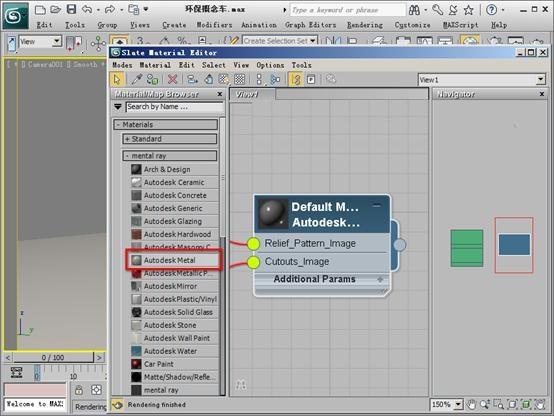The image size is (554, 416).
Task: Save the scene with the floppy icon
Action: point(71,10)
